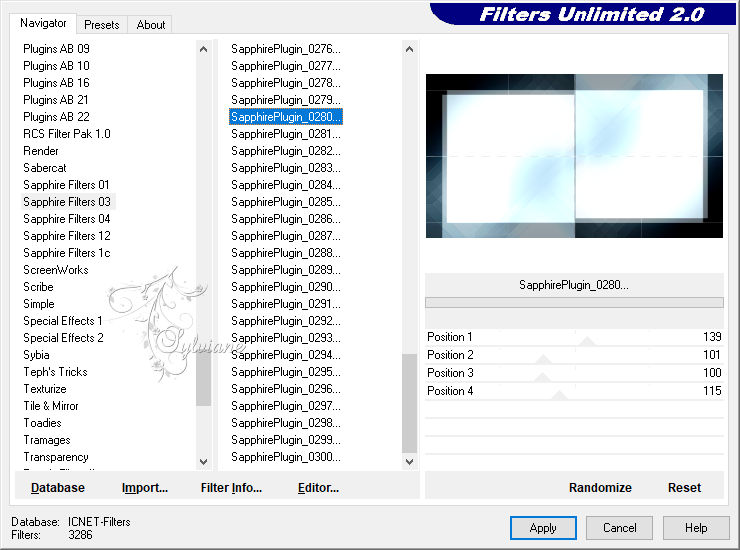The width and height of the screenshot is (740, 550).
Task: Select Teph's Tricks category
Action: [x=55, y=372]
